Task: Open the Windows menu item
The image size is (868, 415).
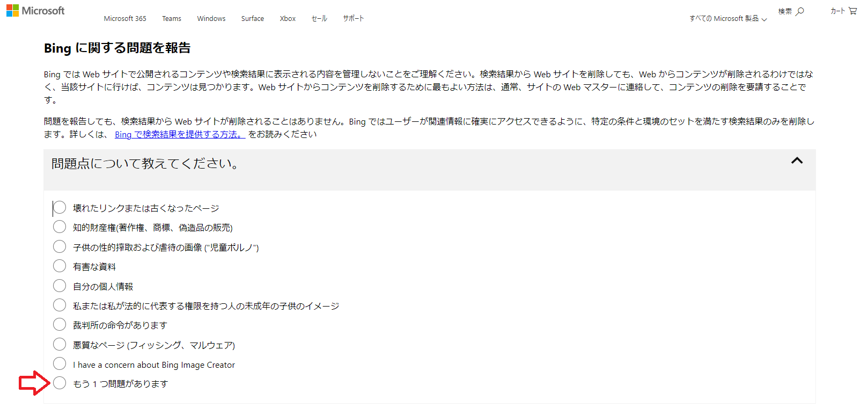Action: coord(211,18)
